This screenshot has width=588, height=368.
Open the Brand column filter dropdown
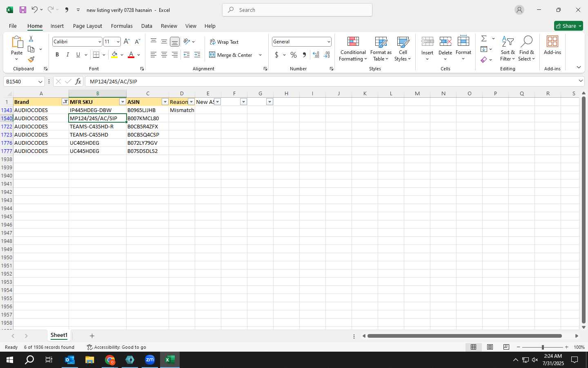[65, 102]
